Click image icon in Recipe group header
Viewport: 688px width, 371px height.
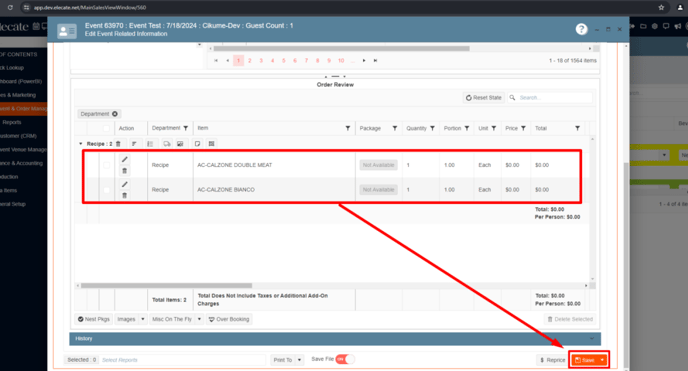[x=180, y=144]
